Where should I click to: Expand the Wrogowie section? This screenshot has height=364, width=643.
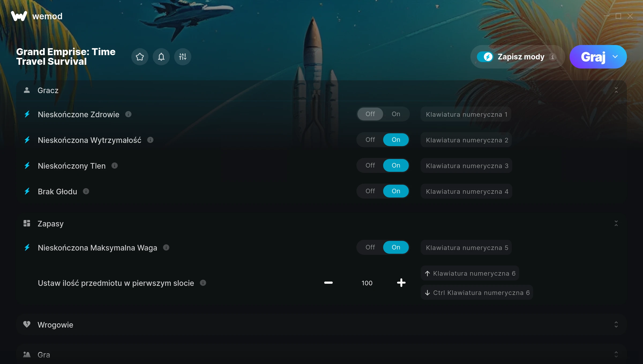click(x=616, y=324)
